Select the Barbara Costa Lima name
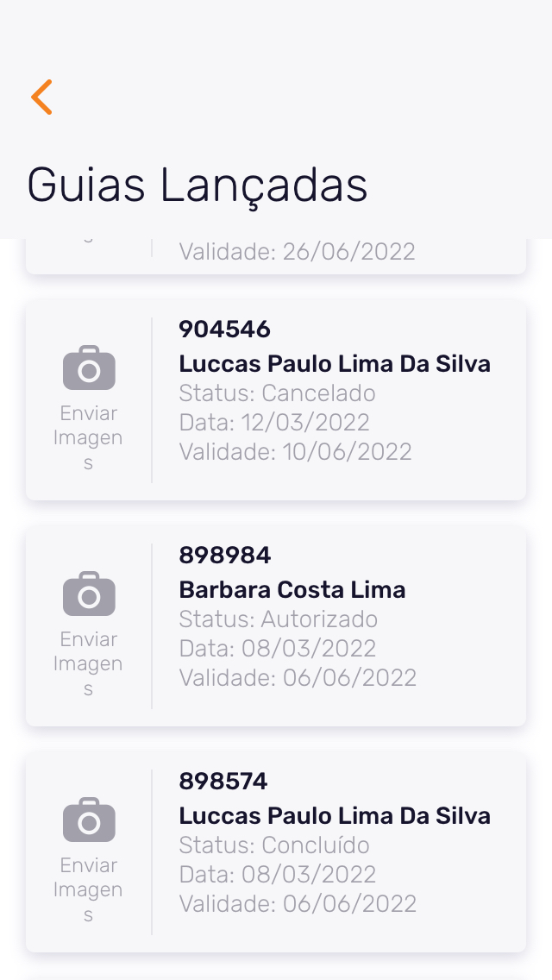 tap(292, 590)
